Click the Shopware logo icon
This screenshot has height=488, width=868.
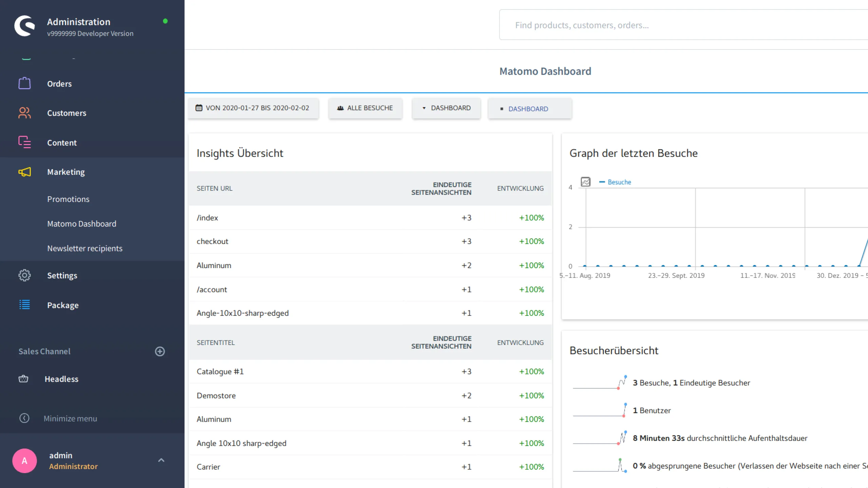(24, 26)
